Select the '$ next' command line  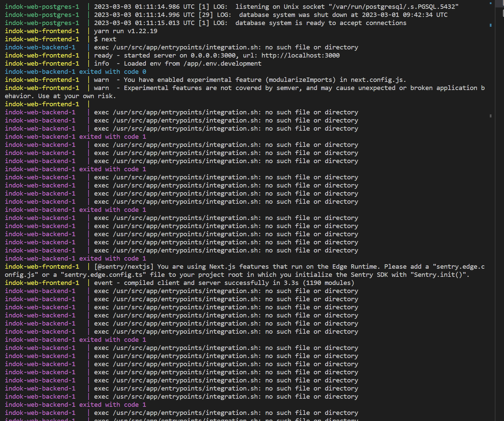point(105,39)
